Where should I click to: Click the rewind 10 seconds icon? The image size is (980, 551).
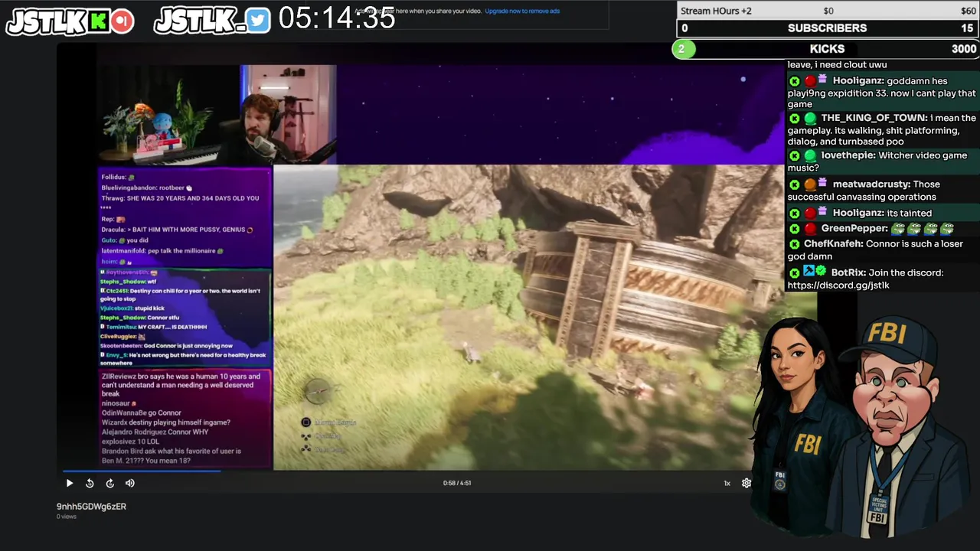coord(90,483)
